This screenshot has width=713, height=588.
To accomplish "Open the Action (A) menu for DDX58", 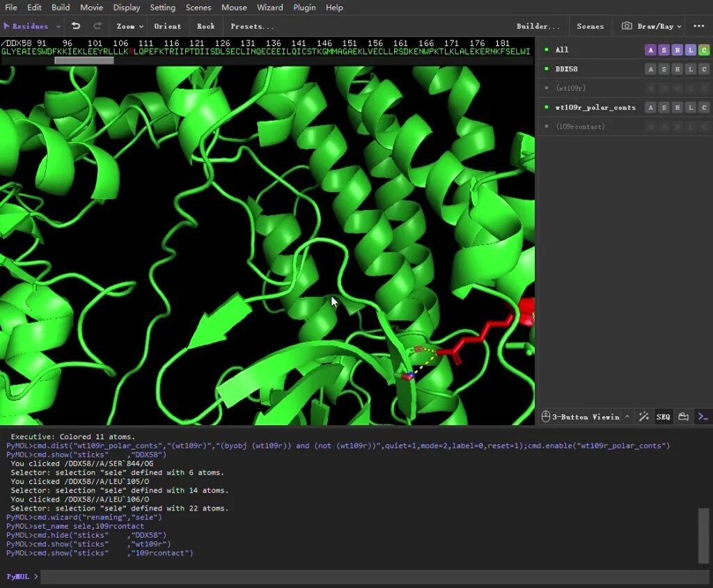I will [x=650, y=69].
